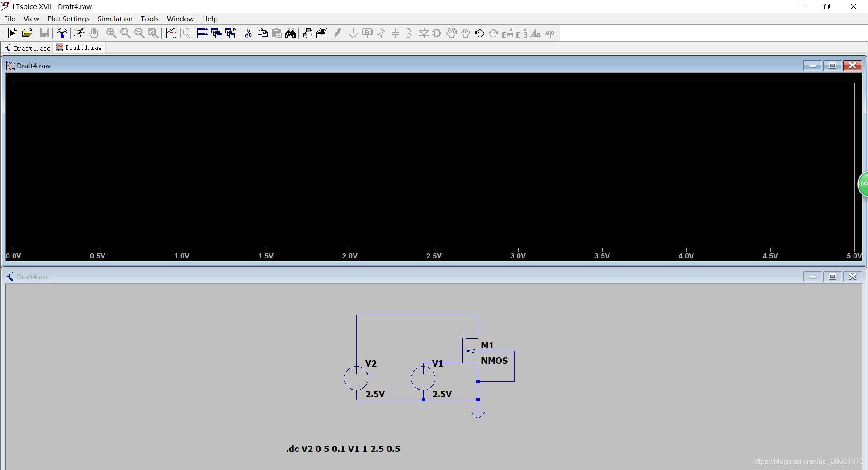This screenshot has width=868, height=470.
Task: Click the Rotate component icon
Action: click(x=508, y=33)
